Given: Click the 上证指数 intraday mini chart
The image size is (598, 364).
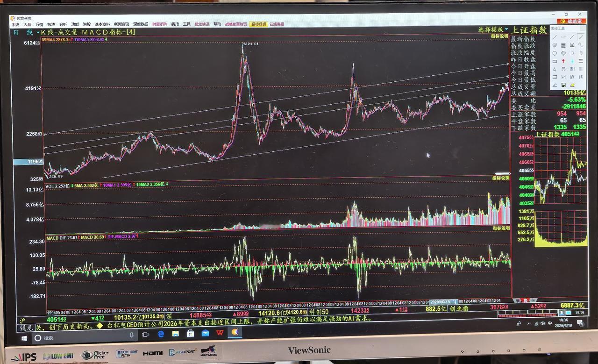Looking at the screenshot, I should tap(561, 171).
